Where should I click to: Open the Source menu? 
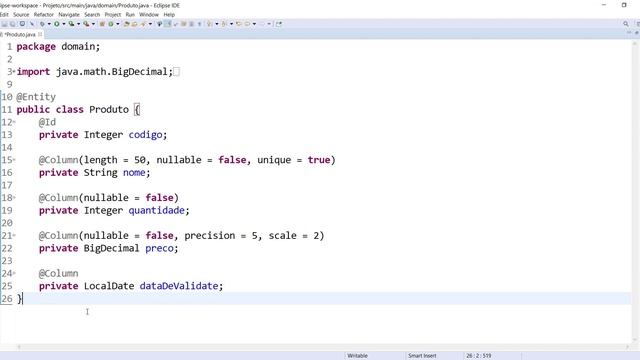21,14
